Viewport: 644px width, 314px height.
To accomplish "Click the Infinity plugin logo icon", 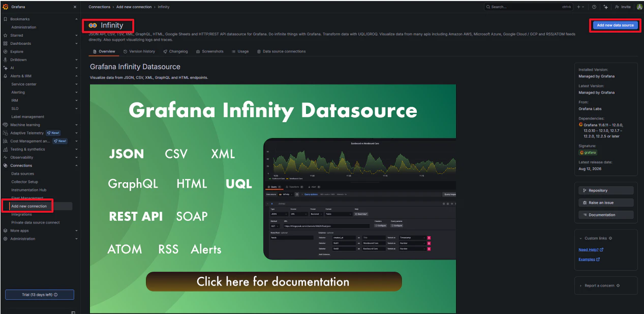I will (x=93, y=25).
